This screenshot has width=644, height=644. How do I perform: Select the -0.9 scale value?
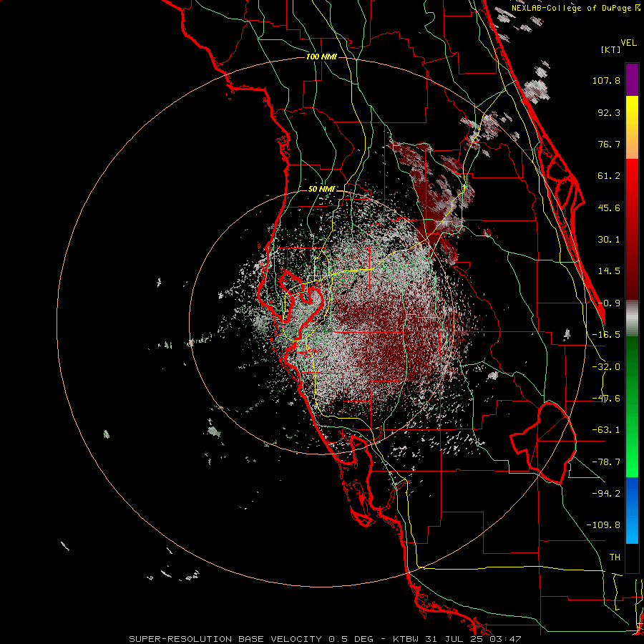pos(609,303)
